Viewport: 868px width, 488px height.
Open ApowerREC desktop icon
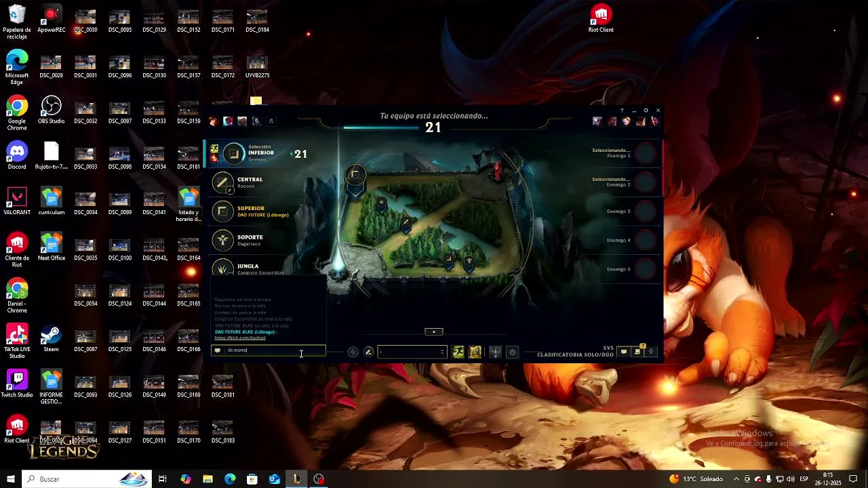pos(51,19)
